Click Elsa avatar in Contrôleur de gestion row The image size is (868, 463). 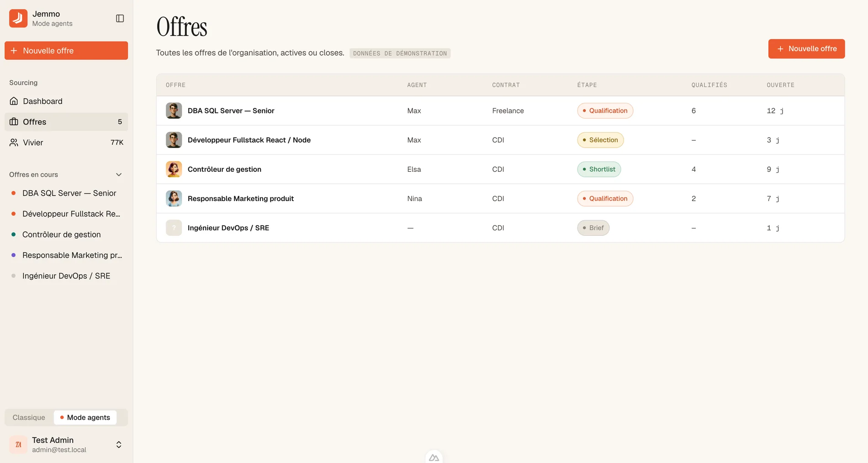tap(174, 169)
